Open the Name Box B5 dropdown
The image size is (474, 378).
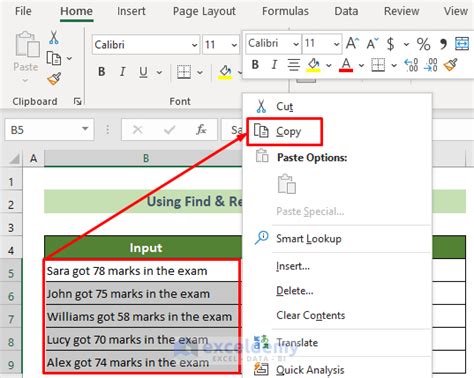pos(85,129)
